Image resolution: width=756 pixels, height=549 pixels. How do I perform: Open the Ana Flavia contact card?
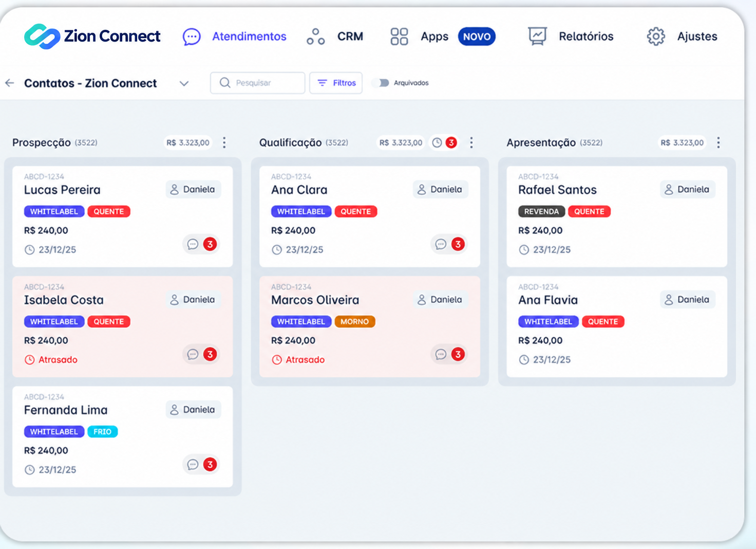click(x=617, y=327)
